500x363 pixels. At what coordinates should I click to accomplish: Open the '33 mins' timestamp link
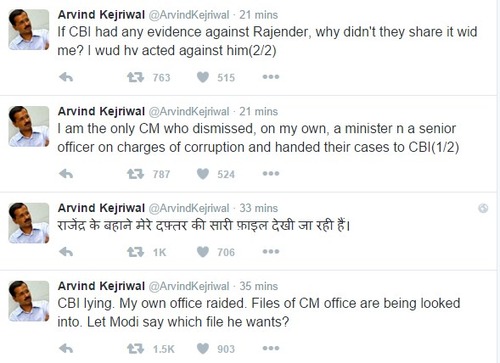[258, 208]
